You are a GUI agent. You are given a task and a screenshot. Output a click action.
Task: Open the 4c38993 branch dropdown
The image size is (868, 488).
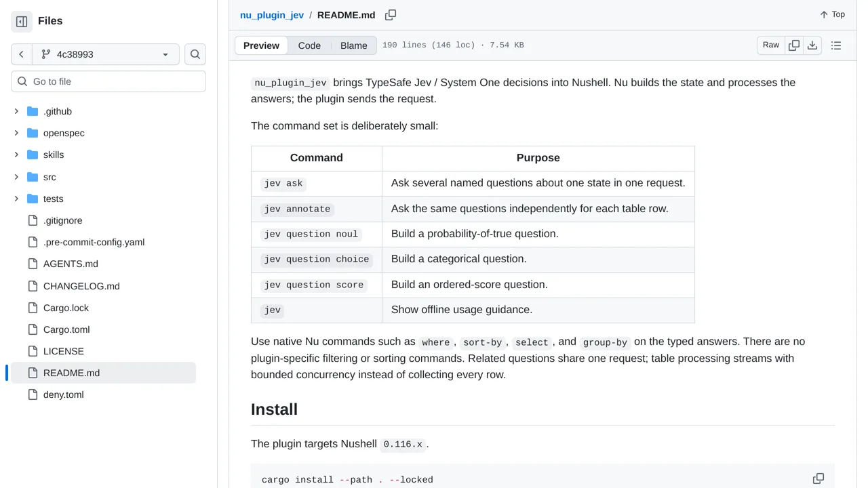(x=105, y=54)
